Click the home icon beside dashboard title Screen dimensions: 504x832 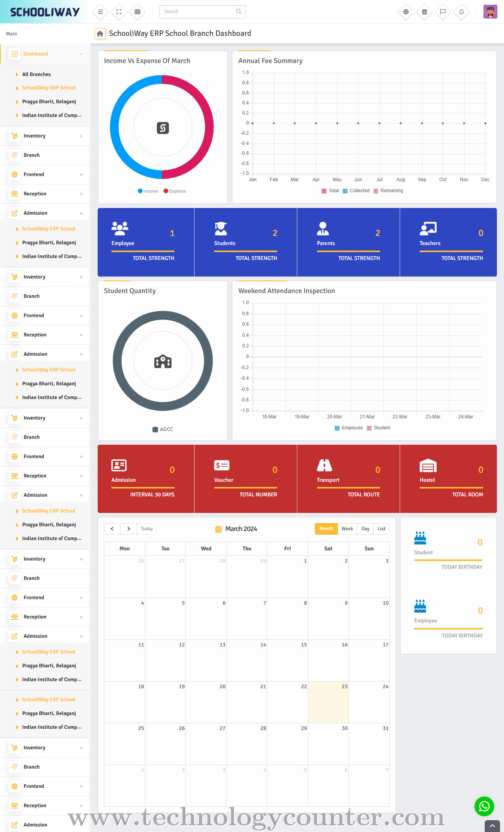pos(100,34)
